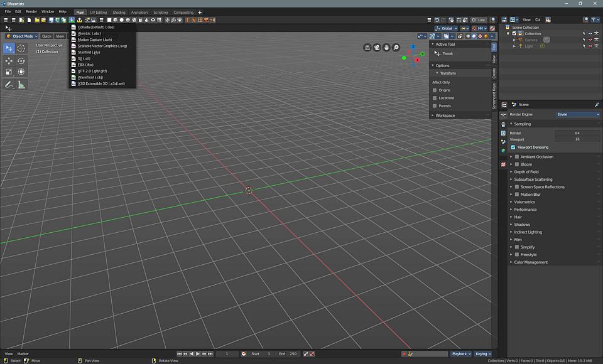This screenshot has width=603, height=364.
Task: Adjust Viewport samples value 16
Action: pyautogui.click(x=577, y=139)
